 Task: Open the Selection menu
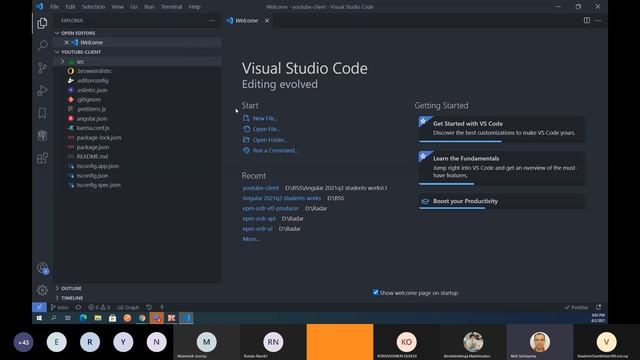click(93, 7)
